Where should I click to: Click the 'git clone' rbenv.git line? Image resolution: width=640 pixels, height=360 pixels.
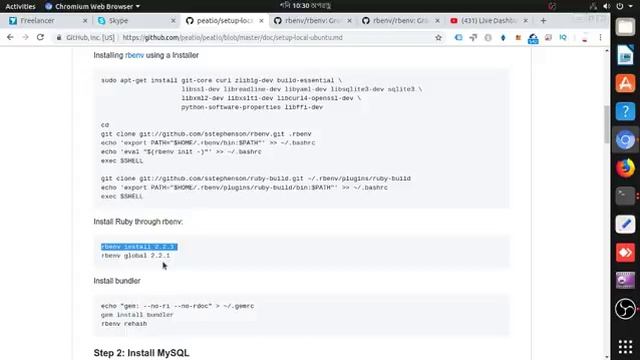tap(206, 134)
